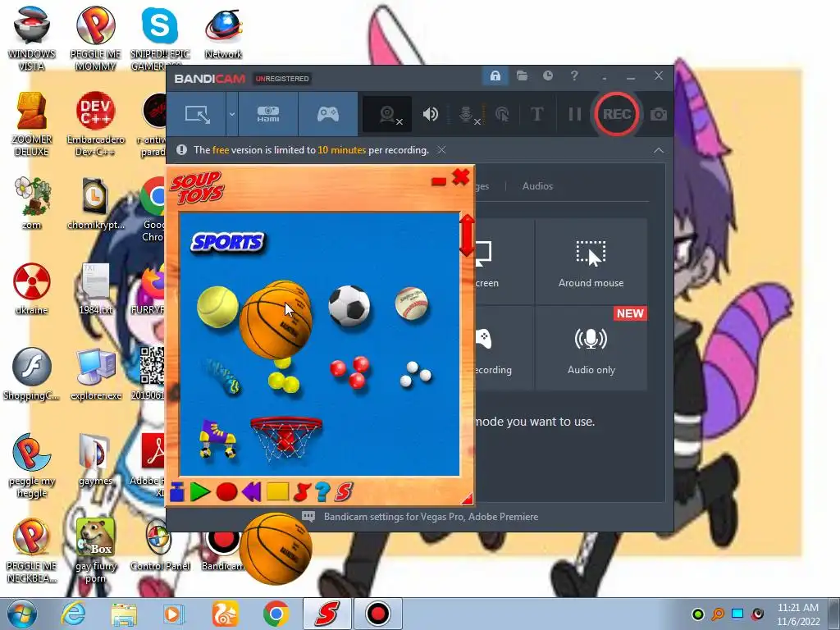
Task: Open the output folder icon in Bandicam
Action: [522, 75]
